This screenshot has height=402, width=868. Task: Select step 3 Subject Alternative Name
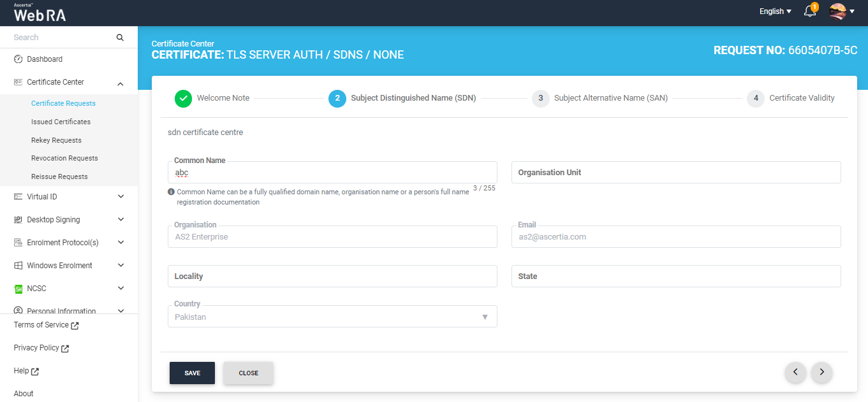coord(600,98)
